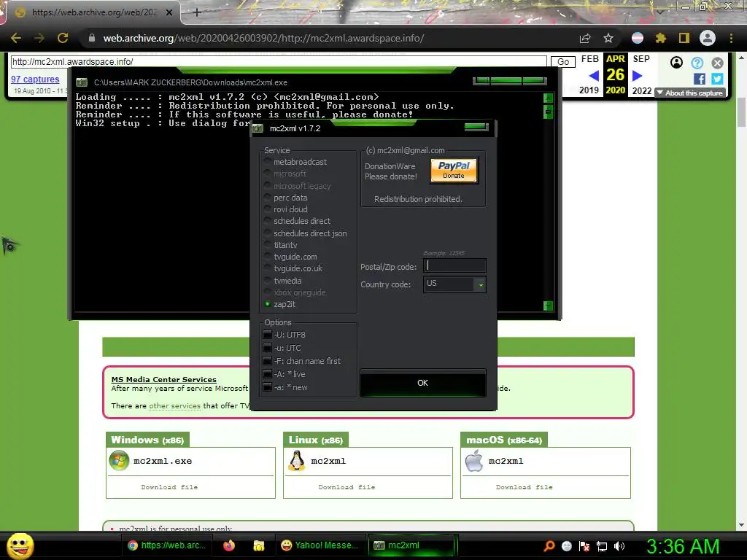Click the smiley Start button
This screenshot has height=560, width=747.
(x=20, y=545)
